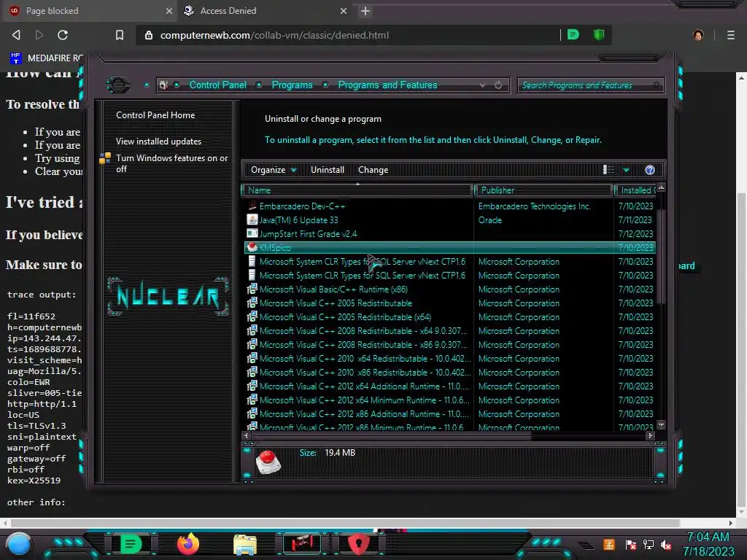The height and width of the screenshot is (560, 747).
Task: Click the taskbar clock showing 7:04 AM
Action: (708, 544)
